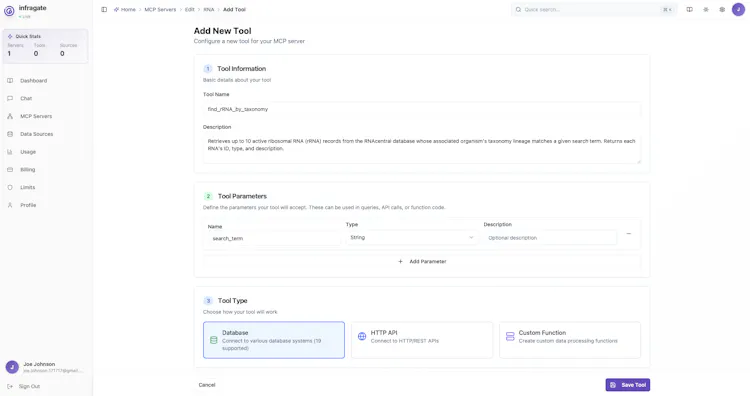Open settings gear icon in the header

tap(722, 10)
